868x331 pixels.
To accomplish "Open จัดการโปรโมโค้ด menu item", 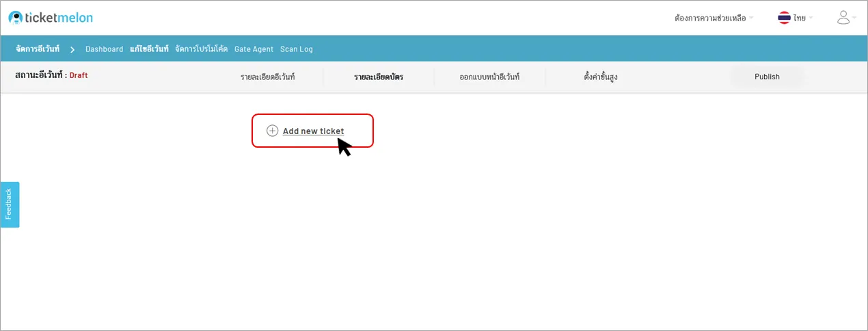I will point(202,49).
